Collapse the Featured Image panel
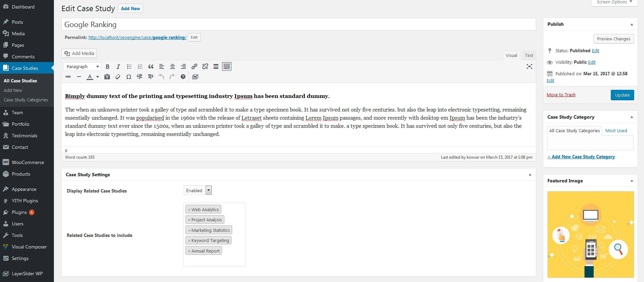Screen dimensions: 644x282 coord(632,181)
